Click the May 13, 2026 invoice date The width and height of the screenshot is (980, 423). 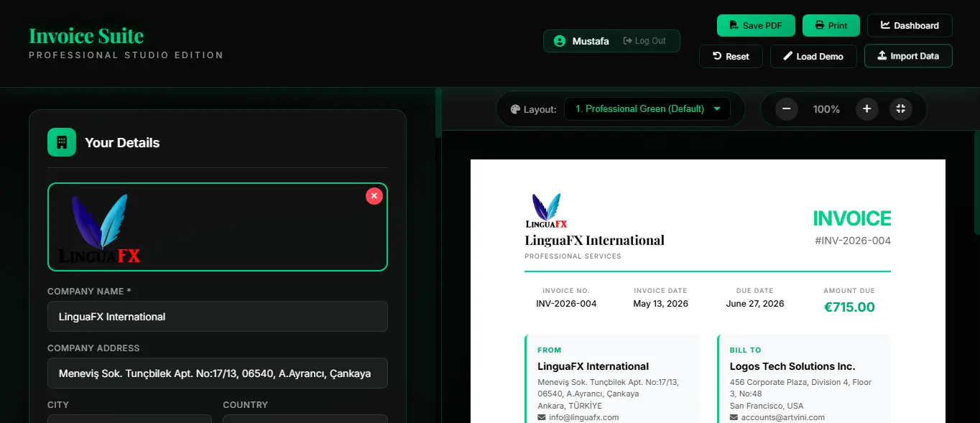point(660,304)
